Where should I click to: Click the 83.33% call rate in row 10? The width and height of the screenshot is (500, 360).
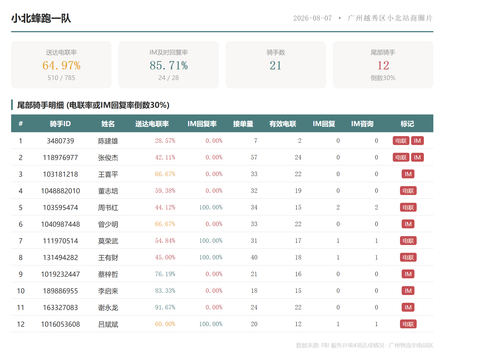tap(165, 291)
